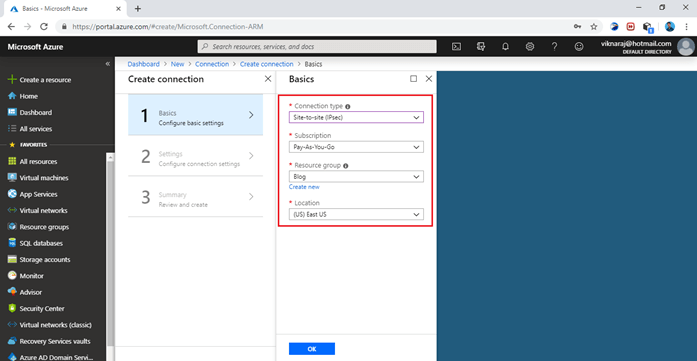This screenshot has height=361, width=697.
Task: Show info tooltip for Resource group
Action: tap(345, 166)
